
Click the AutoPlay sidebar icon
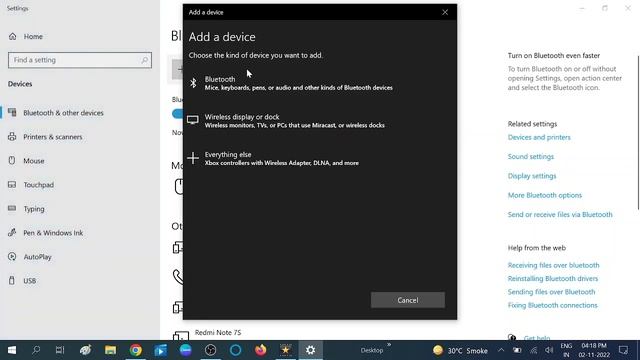[x=12, y=256]
